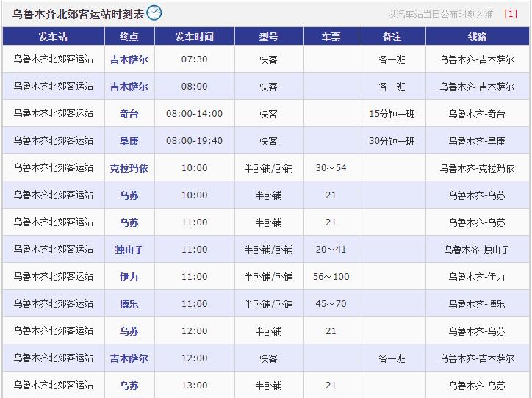Select the 08:00-19:40 departure time cell
The width and height of the screenshot is (532, 398).
pyautogui.click(x=195, y=141)
